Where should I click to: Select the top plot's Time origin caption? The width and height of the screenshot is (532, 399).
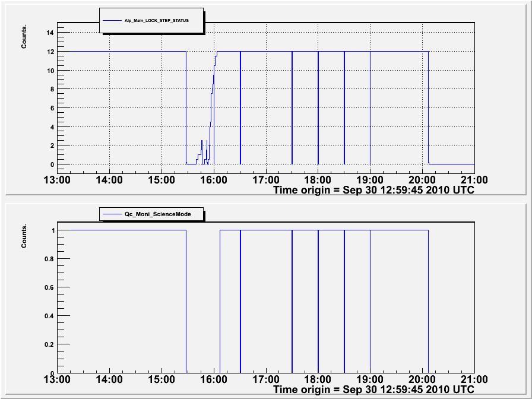pos(374,190)
